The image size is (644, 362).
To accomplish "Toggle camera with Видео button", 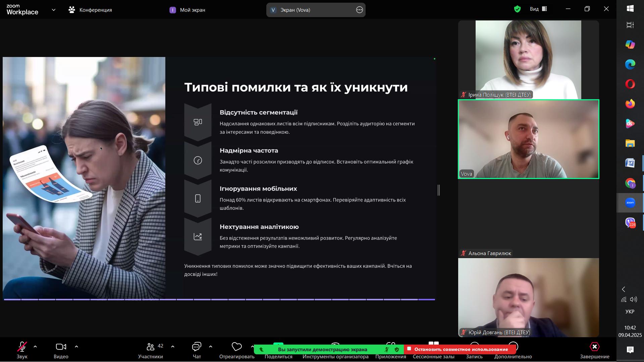I will point(61,347).
